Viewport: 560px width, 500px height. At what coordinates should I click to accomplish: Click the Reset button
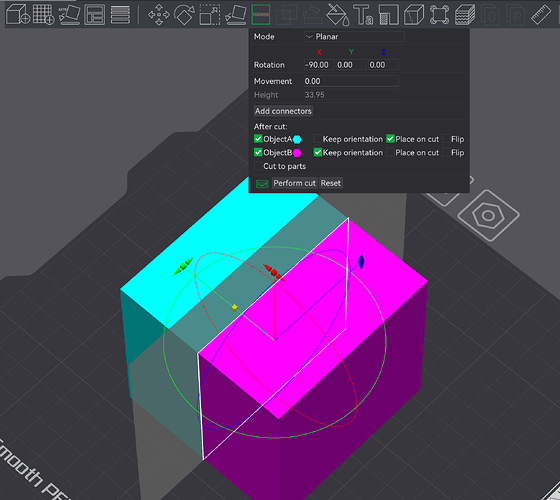(x=331, y=183)
